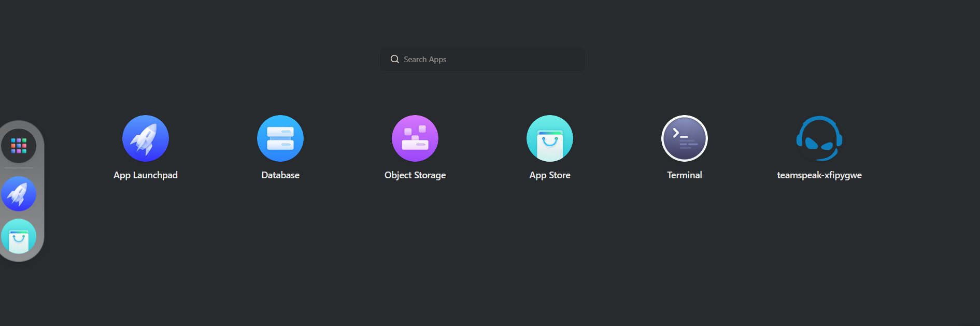Click the 'App Store' text label
Viewport: 980px width, 326px height.
550,175
